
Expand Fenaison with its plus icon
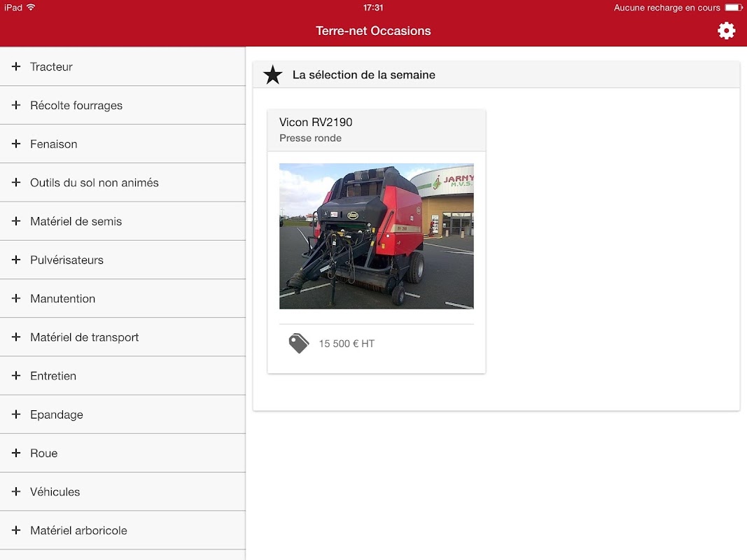click(16, 143)
